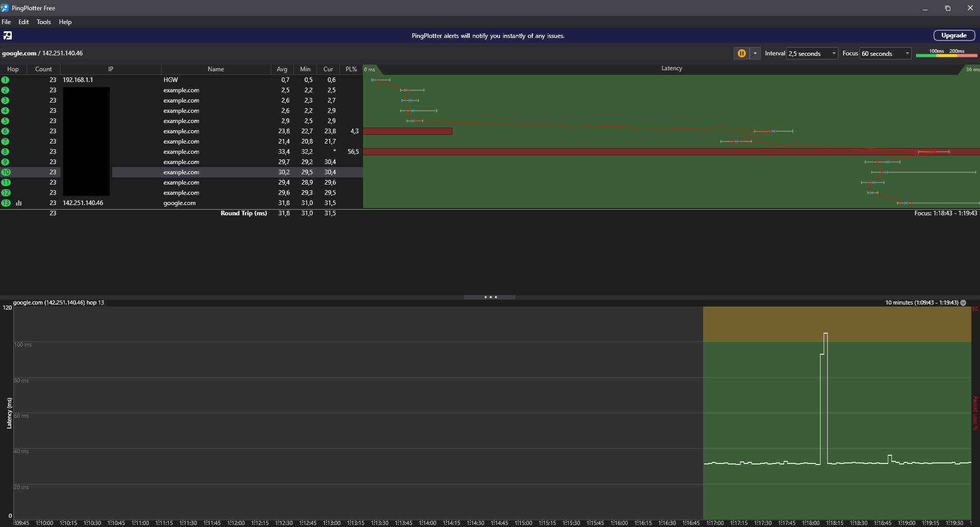Click the hop 2 green circle icon
Viewport: 980px width, 527px height.
tap(5, 90)
